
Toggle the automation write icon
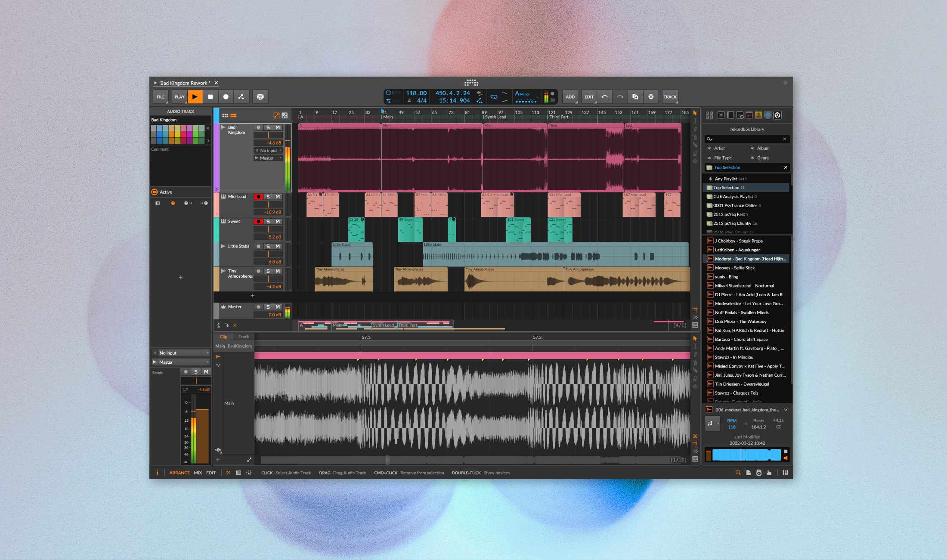241,97
